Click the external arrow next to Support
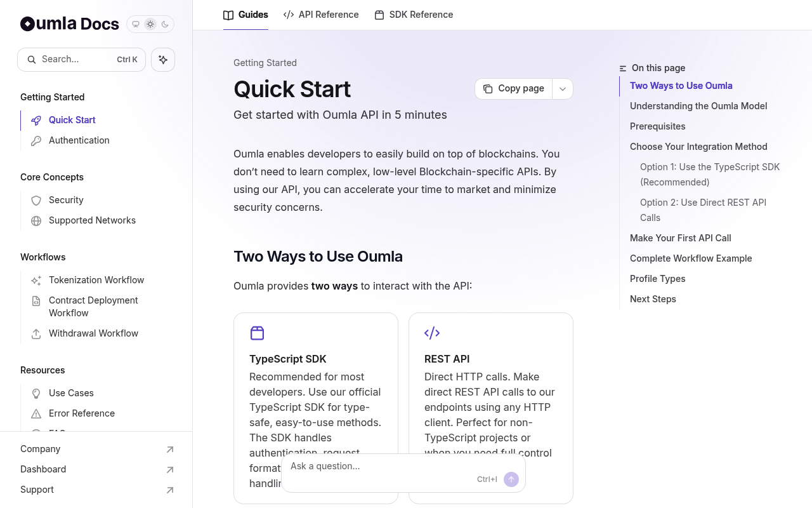This screenshot has height=508, width=812. pyautogui.click(x=170, y=490)
